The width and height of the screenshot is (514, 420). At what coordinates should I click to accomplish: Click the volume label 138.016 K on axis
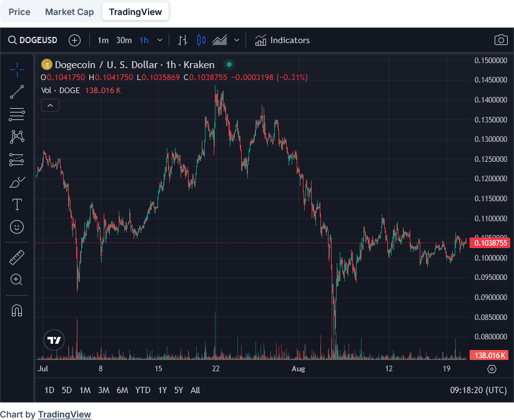[490, 356]
